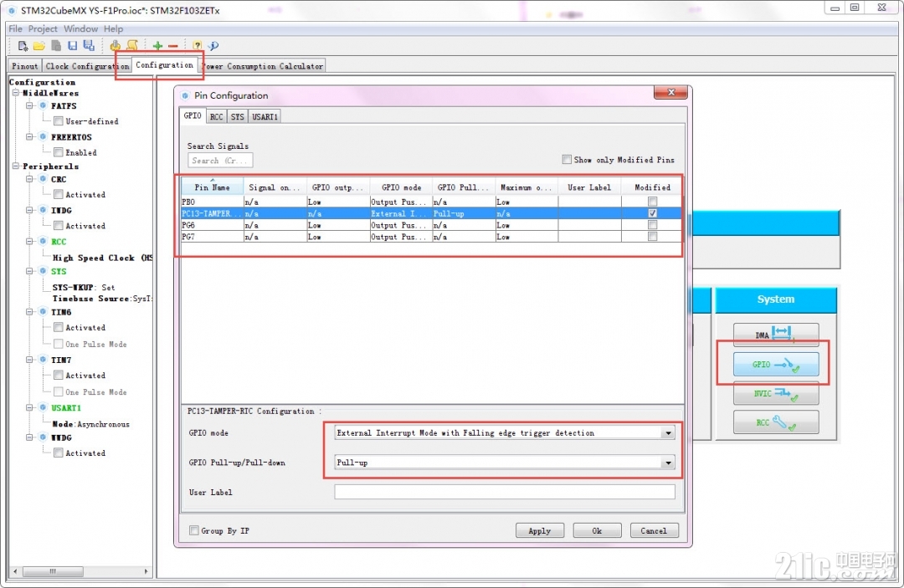
Task: Collapse the FATFS tree node
Action: coord(28,106)
